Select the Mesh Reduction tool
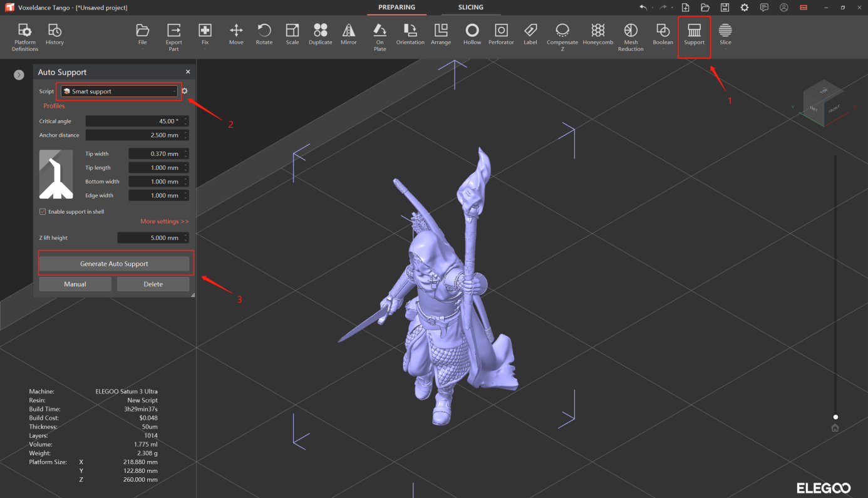This screenshot has width=868, height=498. [x=631, y=34]
